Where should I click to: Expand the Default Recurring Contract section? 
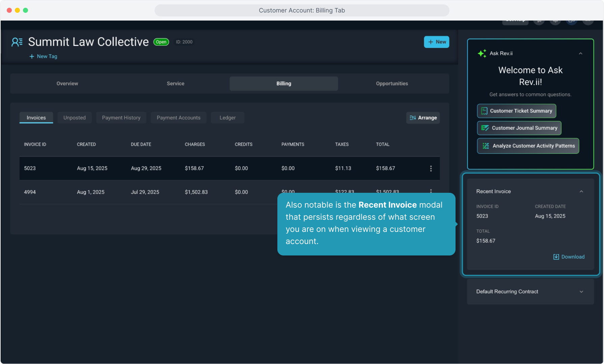(x=581, y=292)
